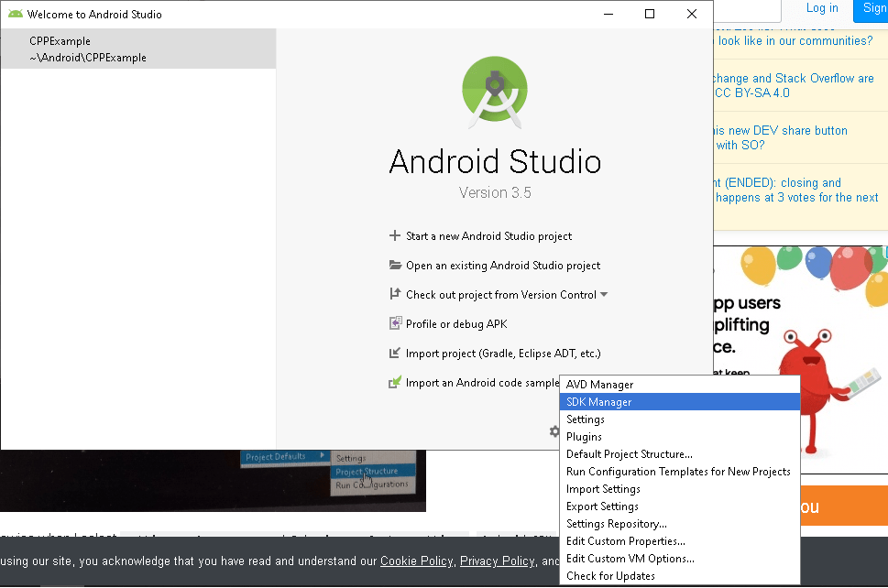Select Check out project from Version Control
The image size is (888, 588).
(500, 295)
